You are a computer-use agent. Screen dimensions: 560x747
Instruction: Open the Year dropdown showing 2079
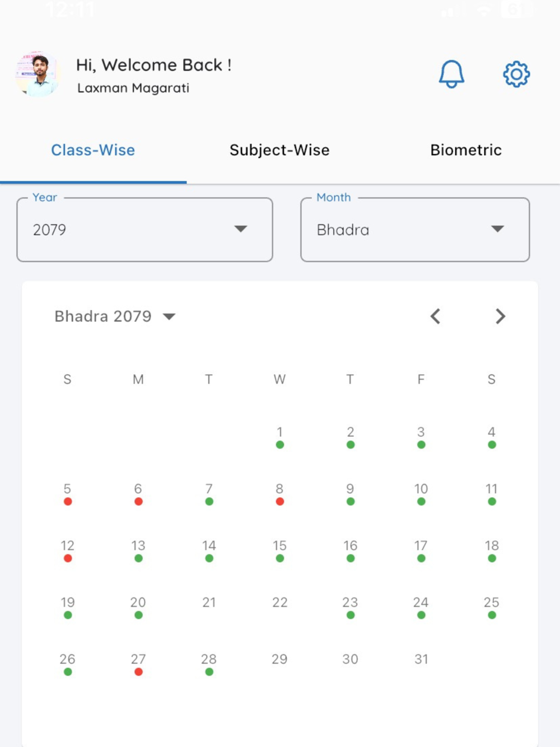[145, 230]
